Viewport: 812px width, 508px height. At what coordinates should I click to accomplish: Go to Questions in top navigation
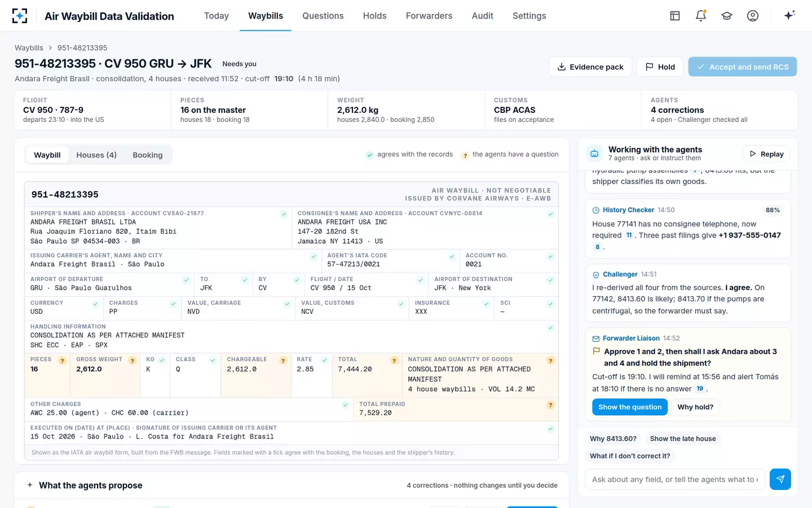[x=323, y=16]
